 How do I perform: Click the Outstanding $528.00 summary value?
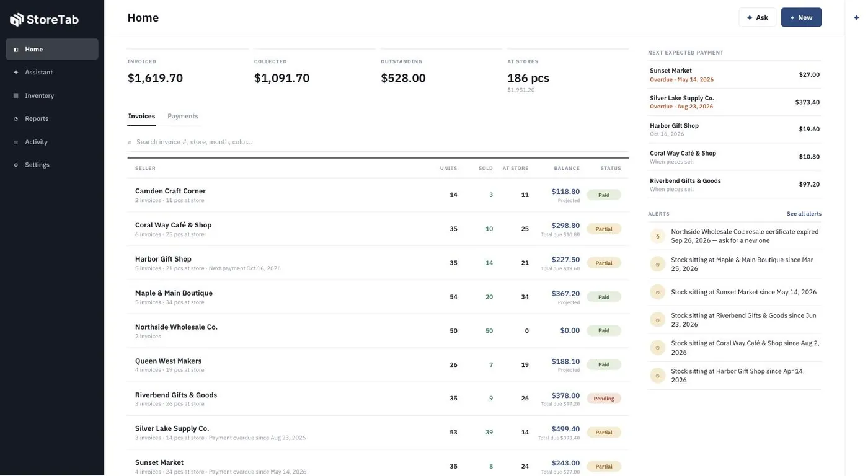click(x=403, y=78)
